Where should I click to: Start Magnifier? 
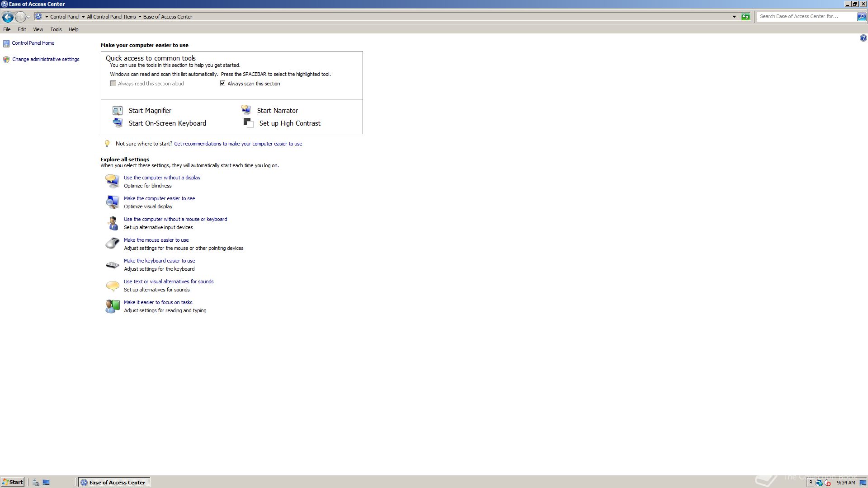(150, 111)
